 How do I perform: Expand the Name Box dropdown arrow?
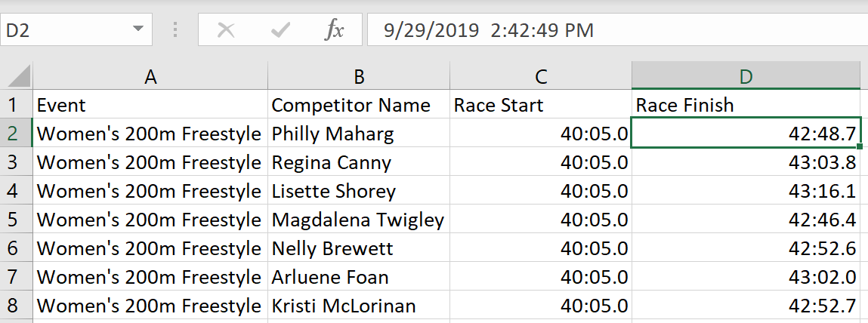pos(138,29)
